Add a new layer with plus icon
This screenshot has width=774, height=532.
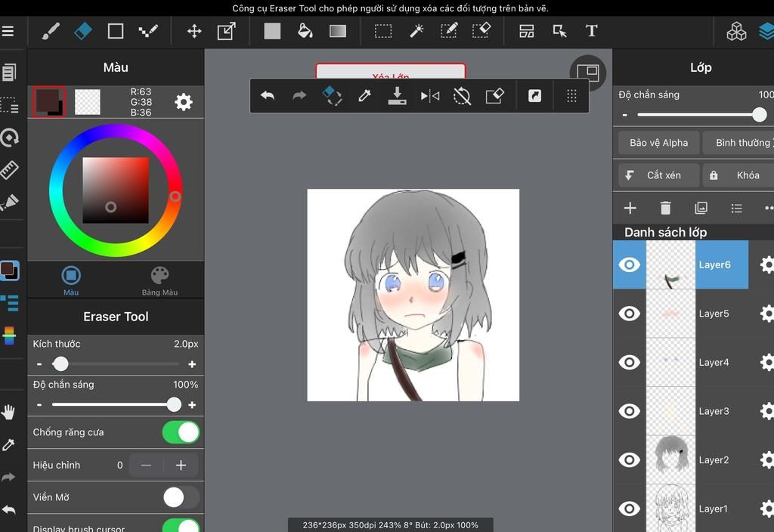click(630, 208)
